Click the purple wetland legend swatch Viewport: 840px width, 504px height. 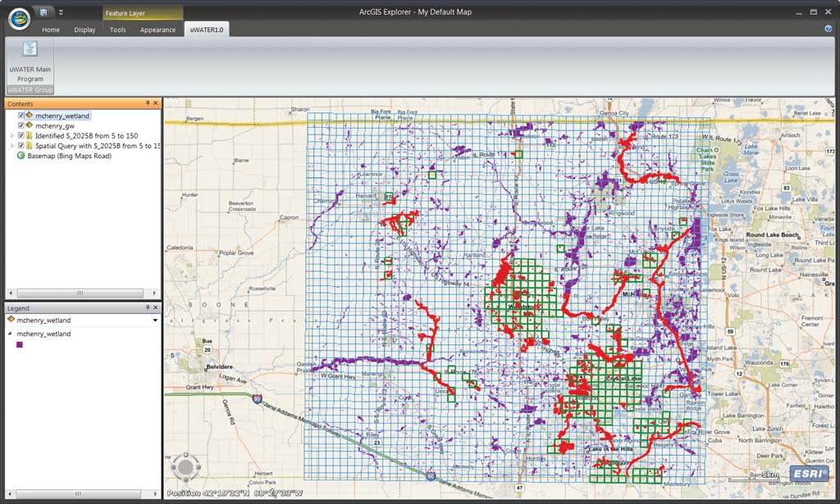click(20, 344)
